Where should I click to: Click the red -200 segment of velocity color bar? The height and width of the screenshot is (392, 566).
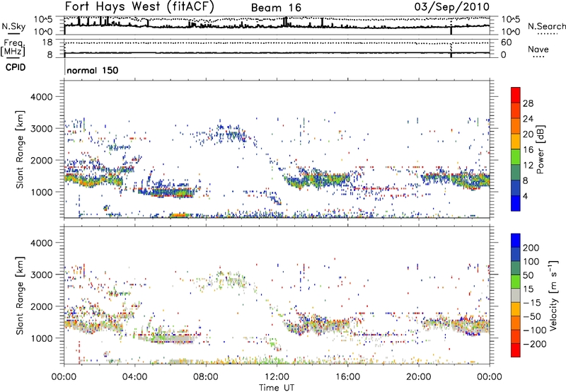click(x=516, y=350)
